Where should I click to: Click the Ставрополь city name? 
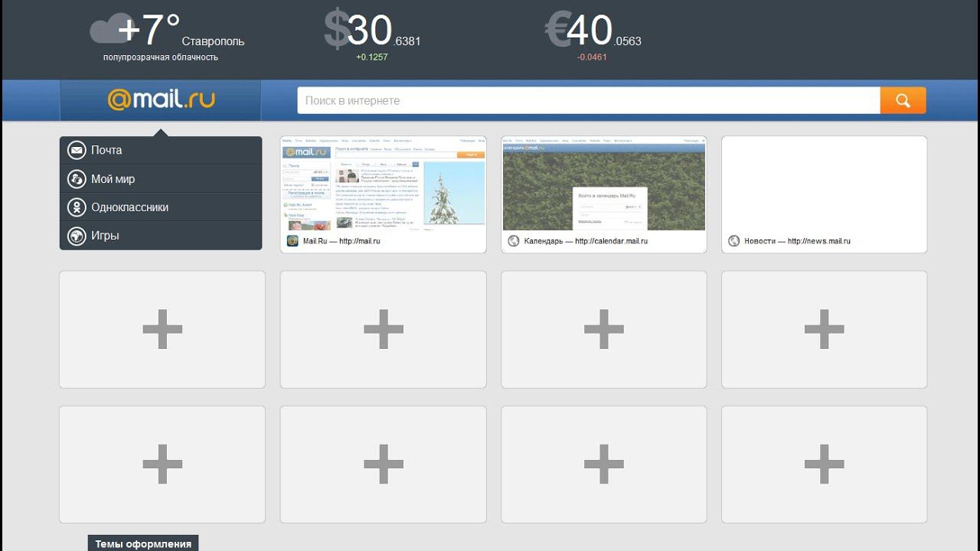click(x=213, y=41)
